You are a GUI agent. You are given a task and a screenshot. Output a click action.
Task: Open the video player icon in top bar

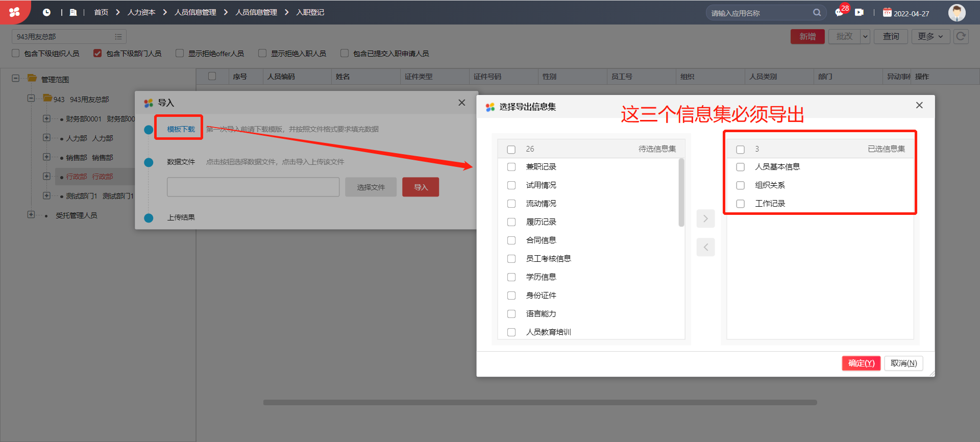pyautogui.click(x=860, y=12)
